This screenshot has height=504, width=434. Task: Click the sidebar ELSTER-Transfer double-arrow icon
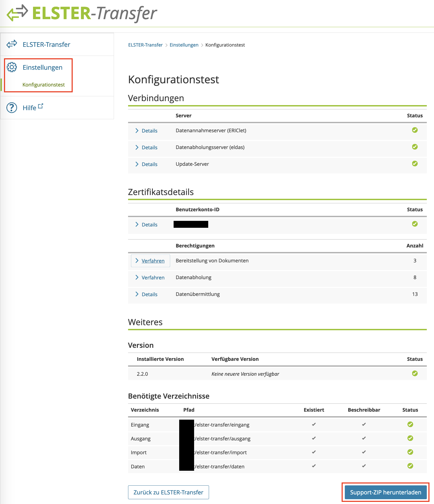(x=12, y=44)
